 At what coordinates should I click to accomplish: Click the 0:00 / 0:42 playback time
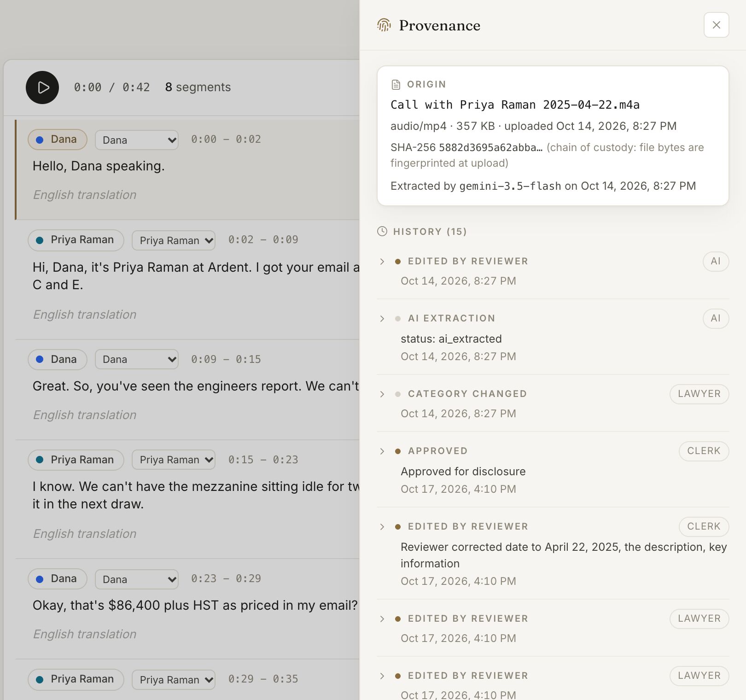112,87
